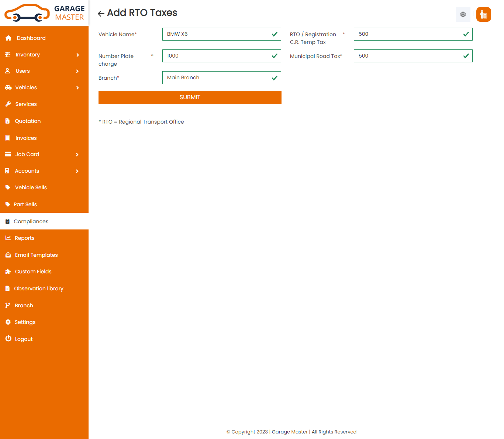The image size is (504, 439).
Task: Open the Email Templates icon
Action: point(8,255)
